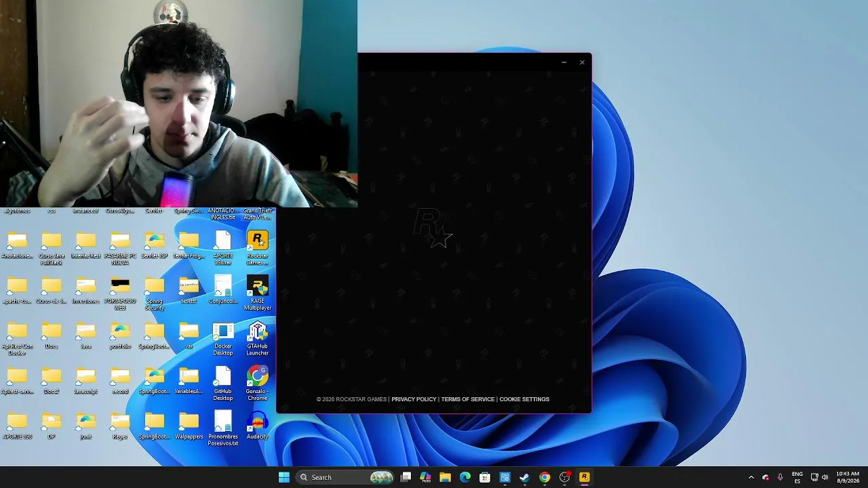Click the taskbar Search box
Image resolution: width=868 pixels, height=488 pixels.
[346, 477]
